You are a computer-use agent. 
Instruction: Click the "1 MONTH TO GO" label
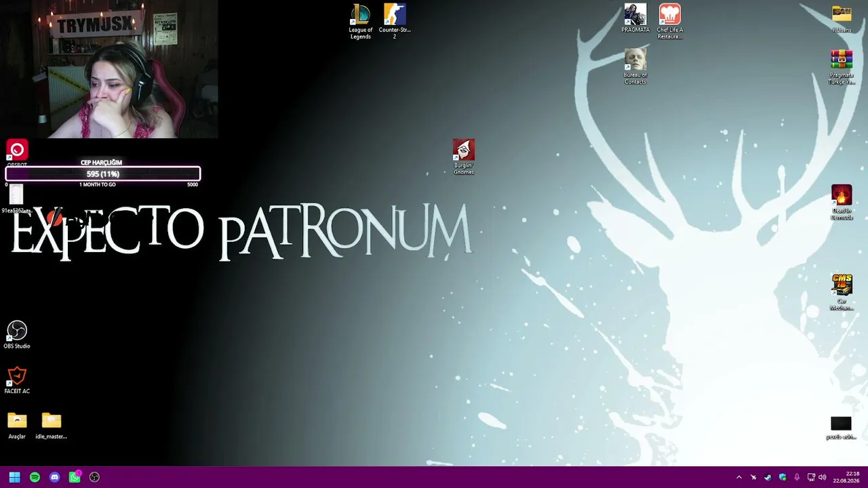click(x=98, y=184)
